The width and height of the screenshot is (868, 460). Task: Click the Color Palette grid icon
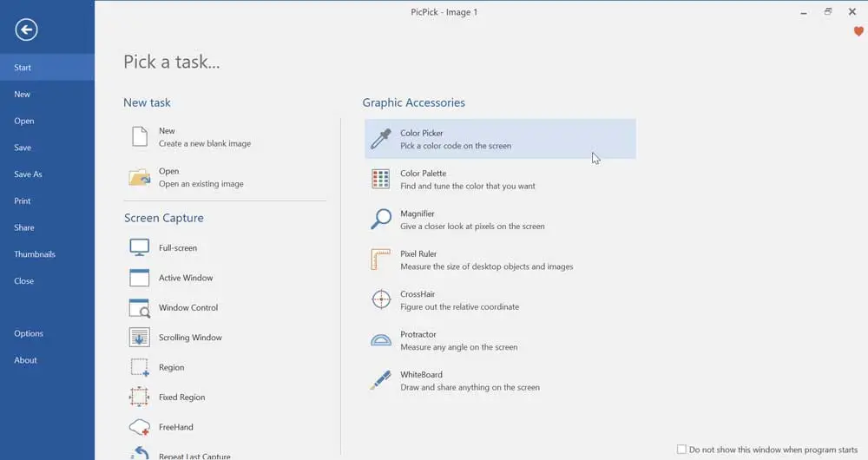[x=381, y=180]
